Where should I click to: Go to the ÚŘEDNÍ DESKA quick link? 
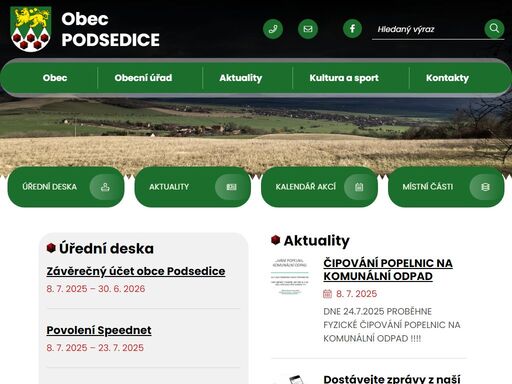point(66,187)
